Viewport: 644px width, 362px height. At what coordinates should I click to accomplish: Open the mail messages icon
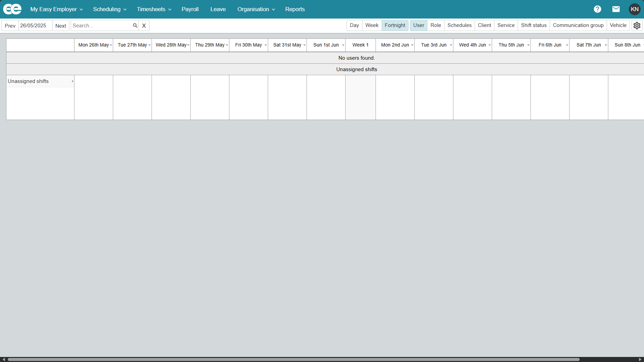point(616,9)
